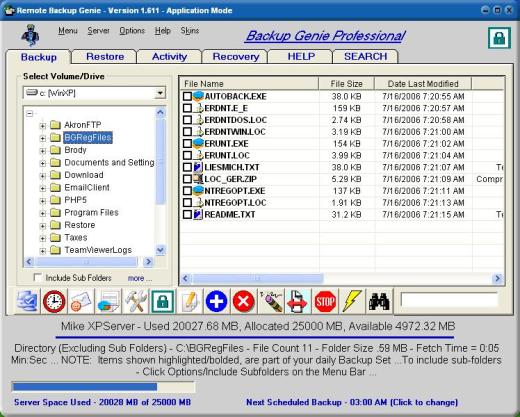Click the red STOP sign icon
The image size is (520, 417).
[x=325, y=302]
